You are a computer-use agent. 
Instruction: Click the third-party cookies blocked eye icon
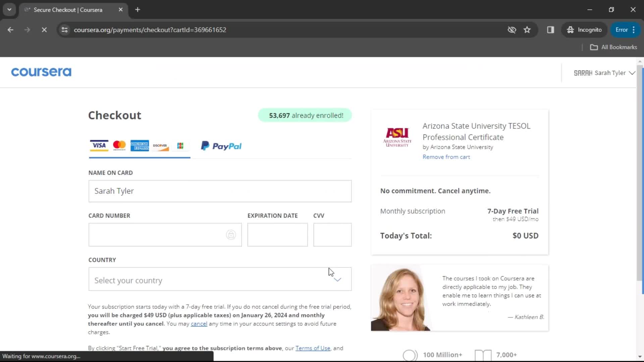pyautogui.click(x=512, y=30)
